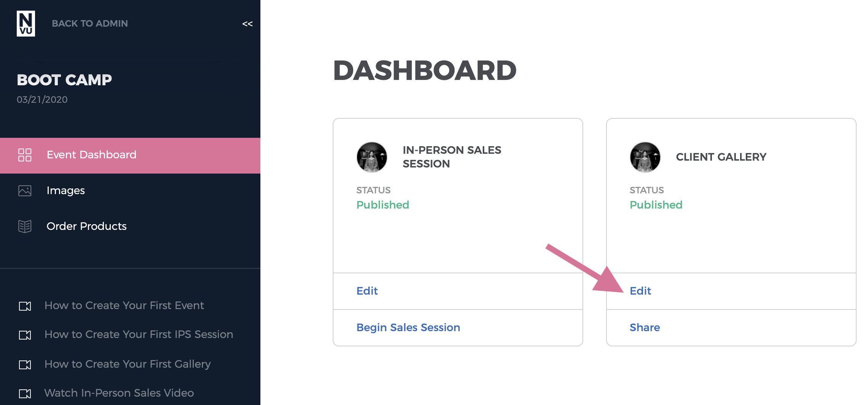Click Client Gallery round thumbnail photo
This screenshot has width=868, height=405.
click(645, 157)
